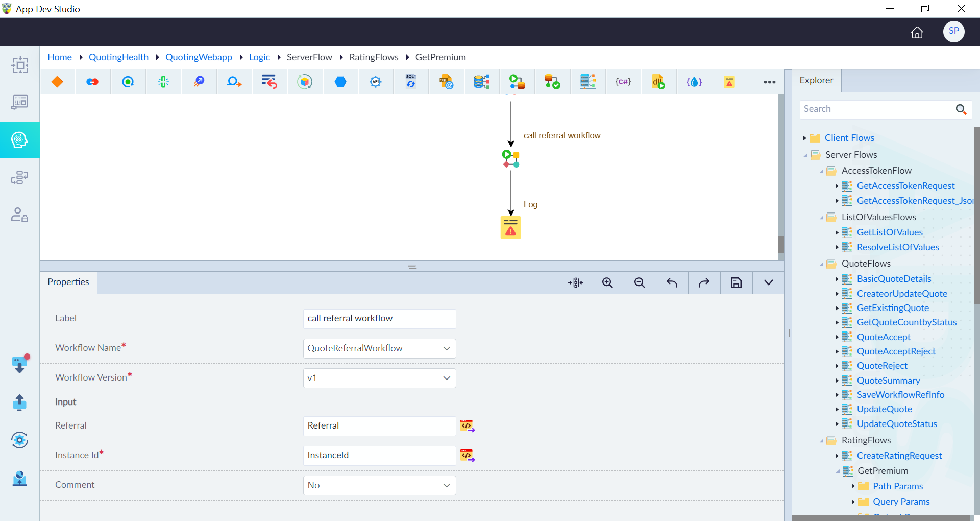Expand the GetListOfValues flow arrow
Screen dimensions: 980x521
point(837,233)
